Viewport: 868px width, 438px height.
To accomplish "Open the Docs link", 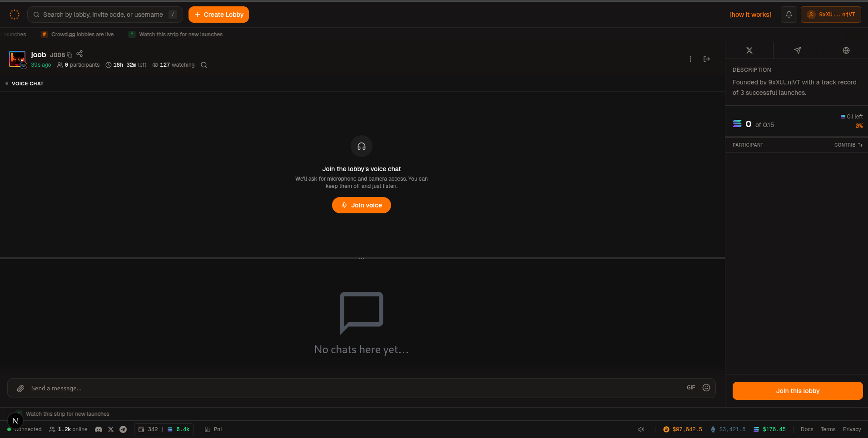I will click(x=807, y=429).
